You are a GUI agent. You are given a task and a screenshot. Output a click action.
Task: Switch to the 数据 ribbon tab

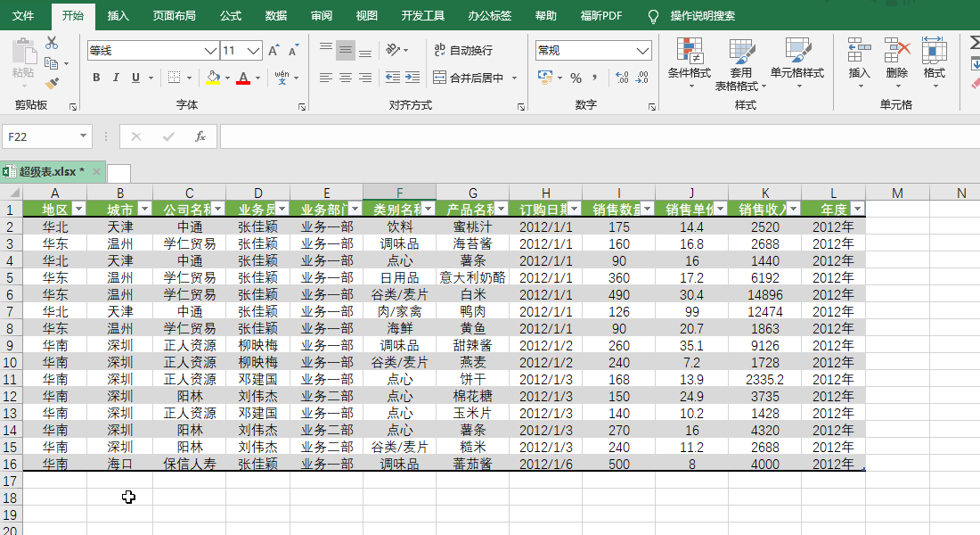click(277, 14)
